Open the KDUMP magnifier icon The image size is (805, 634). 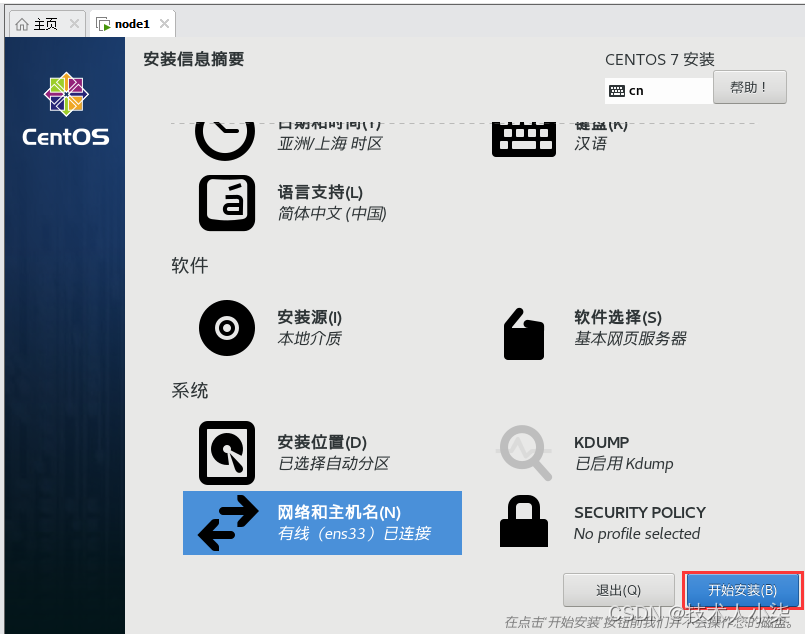[x=524, y=452]
